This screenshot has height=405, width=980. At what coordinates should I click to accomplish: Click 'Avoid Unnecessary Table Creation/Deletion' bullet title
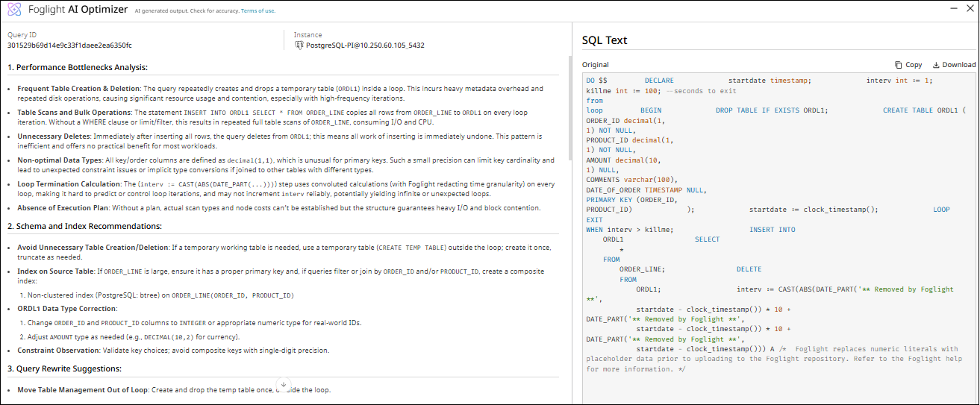click(93, 247)
